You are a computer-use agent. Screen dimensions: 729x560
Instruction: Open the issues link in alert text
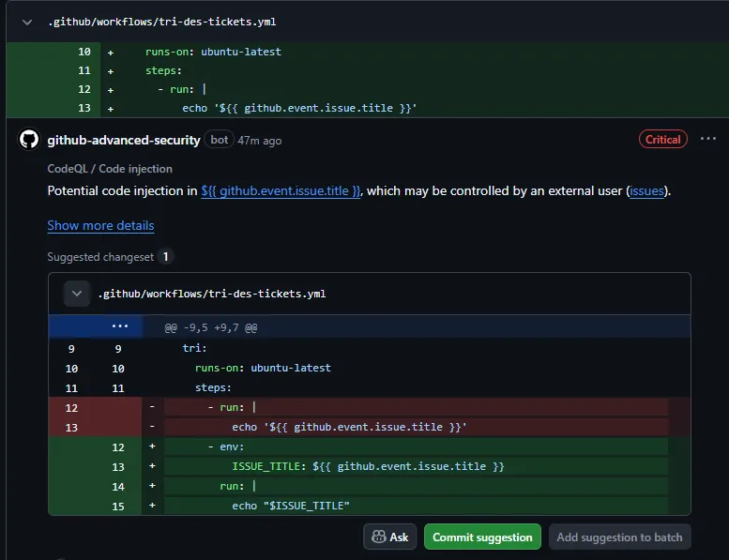[x=646, y=190]
